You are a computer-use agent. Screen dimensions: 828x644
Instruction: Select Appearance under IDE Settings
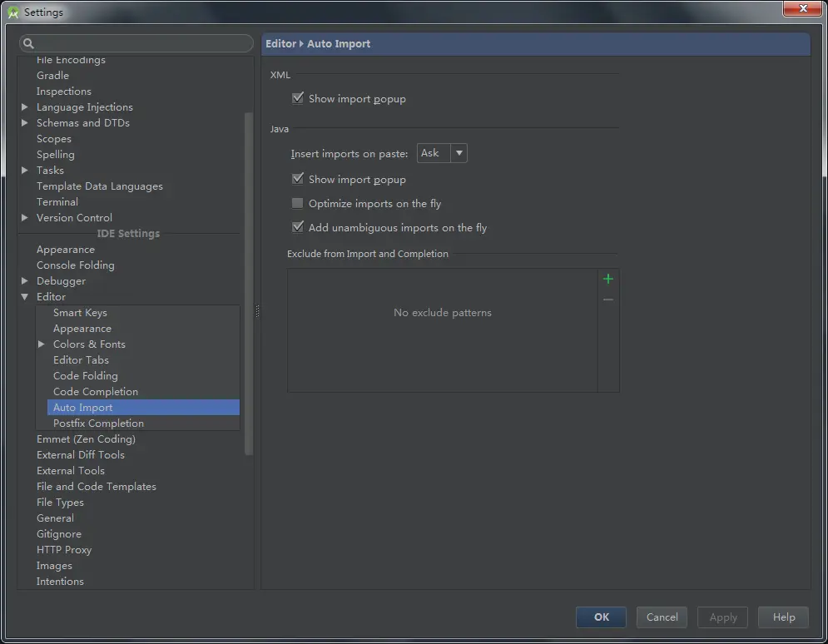(x=66, y=250)
